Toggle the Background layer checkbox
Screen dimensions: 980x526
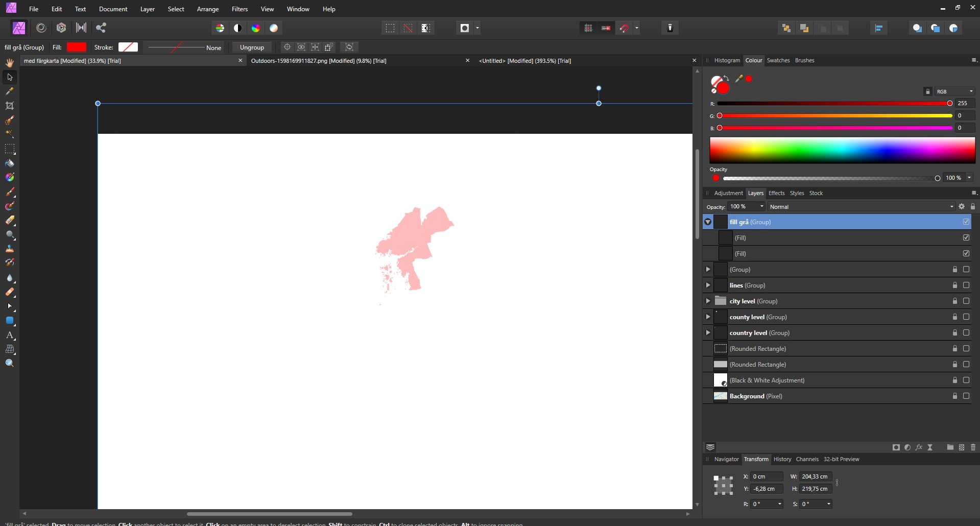(966, 396)
